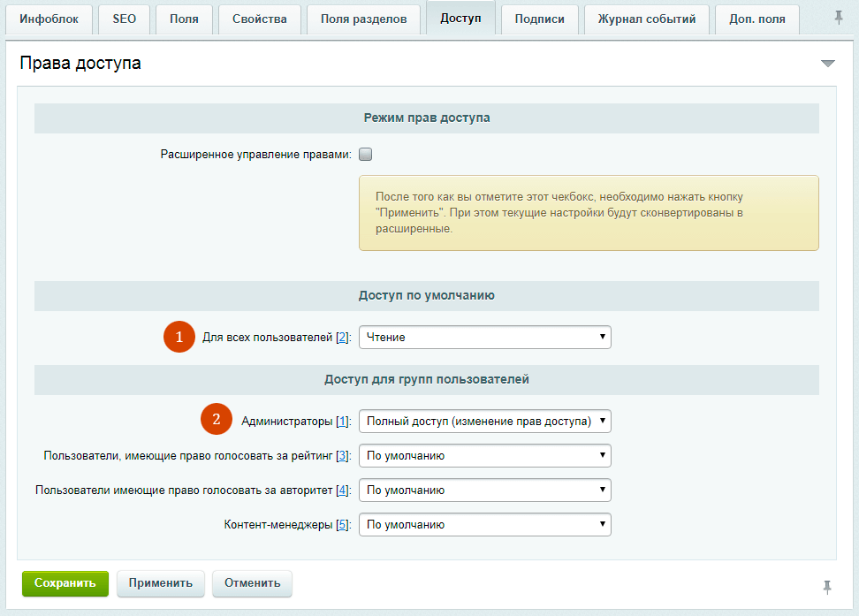Open the Поля разделов tab
Viewport: 859px width, 616px height.
coord(363,19)
